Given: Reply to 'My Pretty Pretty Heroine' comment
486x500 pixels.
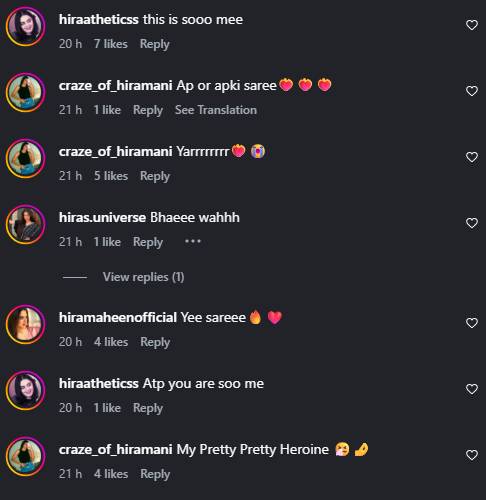Looking at the screenshot, I should coord(155,474).
